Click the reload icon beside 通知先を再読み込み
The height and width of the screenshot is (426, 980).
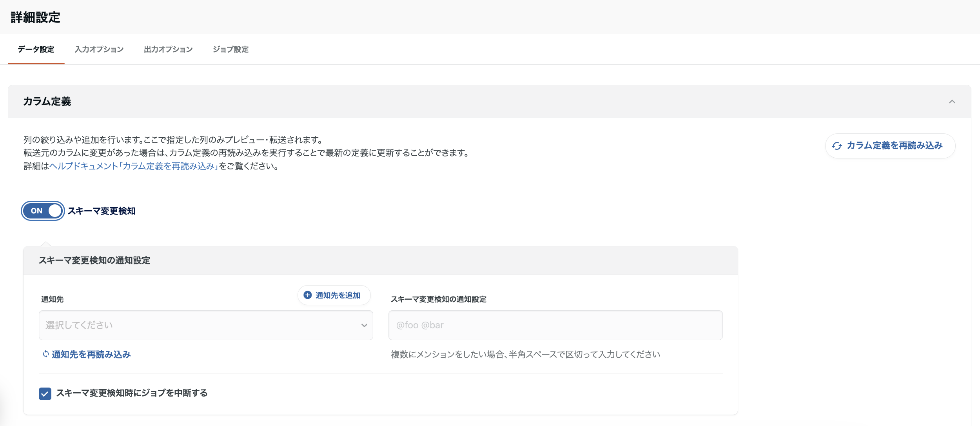[45, 354]
